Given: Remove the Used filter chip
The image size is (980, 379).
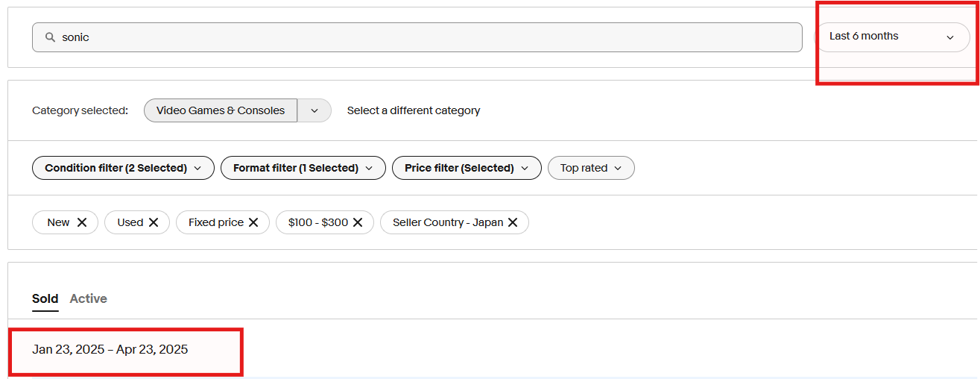Looking at the screenshot, I should tap(154, 222).
